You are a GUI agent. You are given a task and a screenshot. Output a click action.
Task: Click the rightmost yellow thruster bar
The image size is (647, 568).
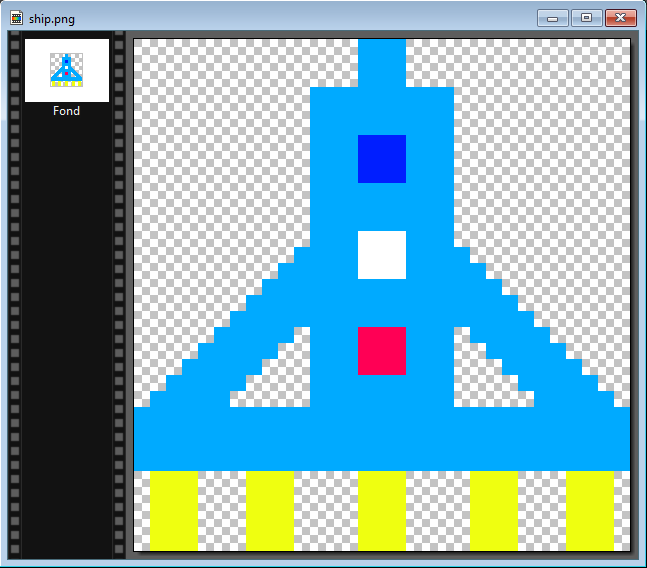click(589, 510)
